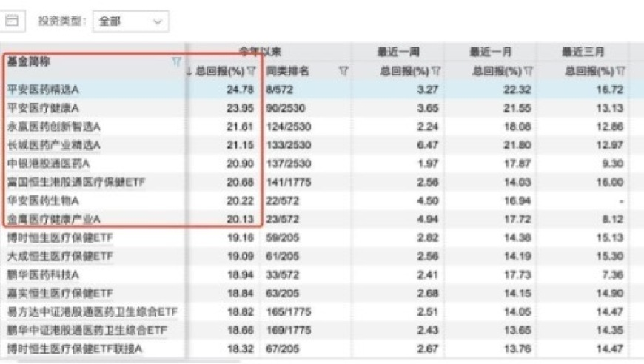Viewport: 644px width, 364px height.
Task: Select the 最近一周 column group header
Action: pyautogui.click(x=398, y=52)
